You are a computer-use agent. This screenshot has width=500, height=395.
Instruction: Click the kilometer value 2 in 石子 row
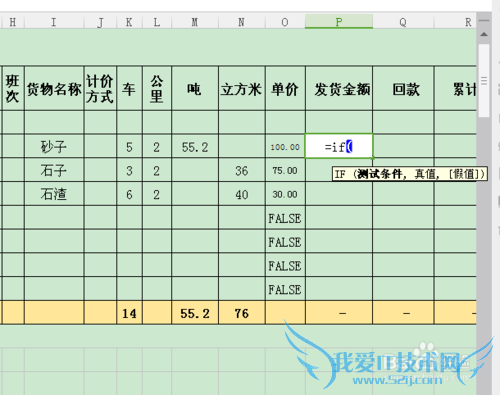(x=157, y=170)
